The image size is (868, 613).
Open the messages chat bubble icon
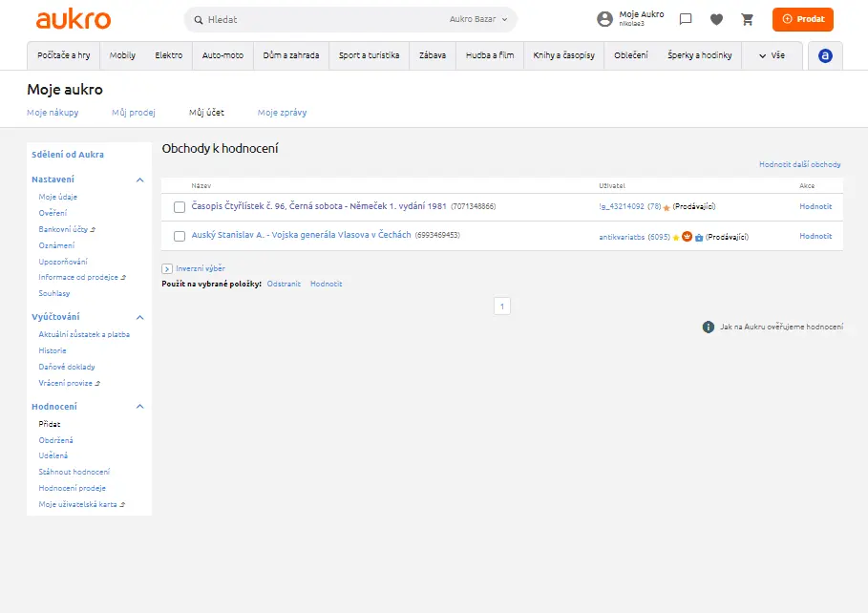click(x=686, y=19)
